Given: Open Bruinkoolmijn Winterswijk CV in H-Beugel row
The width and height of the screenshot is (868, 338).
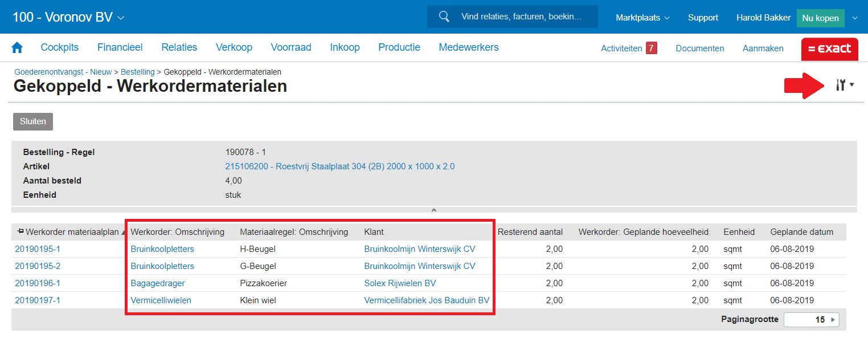Looking at the screenshot, I should pos(419,249).
